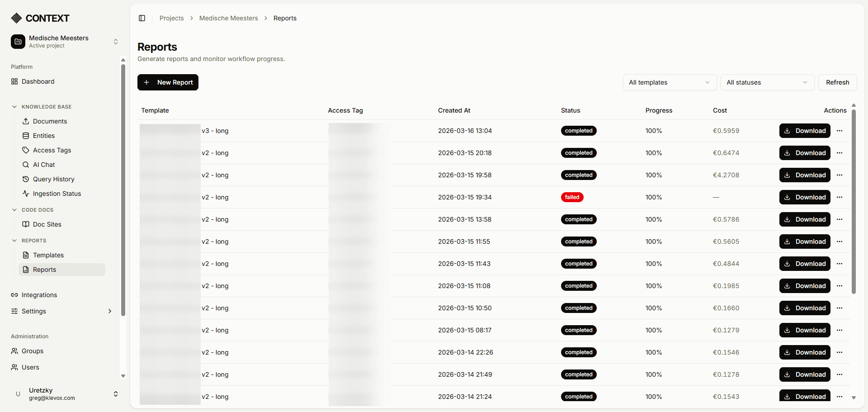Viewport: 868px width, 412px height.
Task: Create a New Report
Action: pos(168,82)
